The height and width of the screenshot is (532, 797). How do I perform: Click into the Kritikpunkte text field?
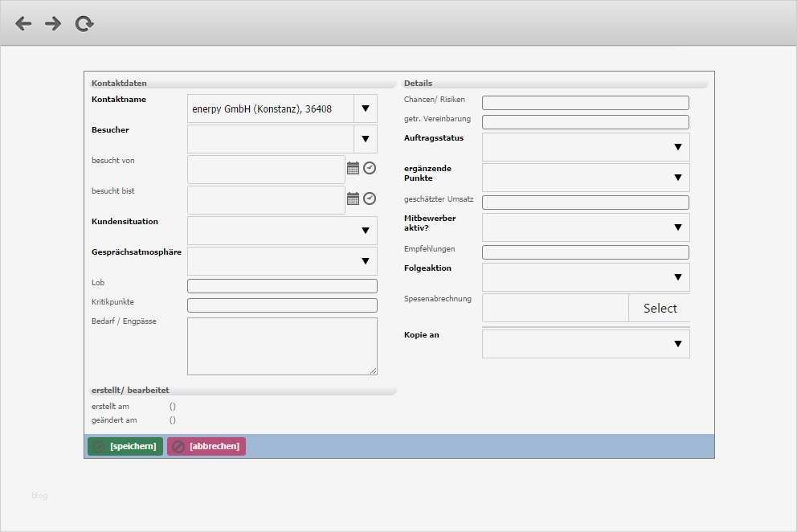(282, 305)
